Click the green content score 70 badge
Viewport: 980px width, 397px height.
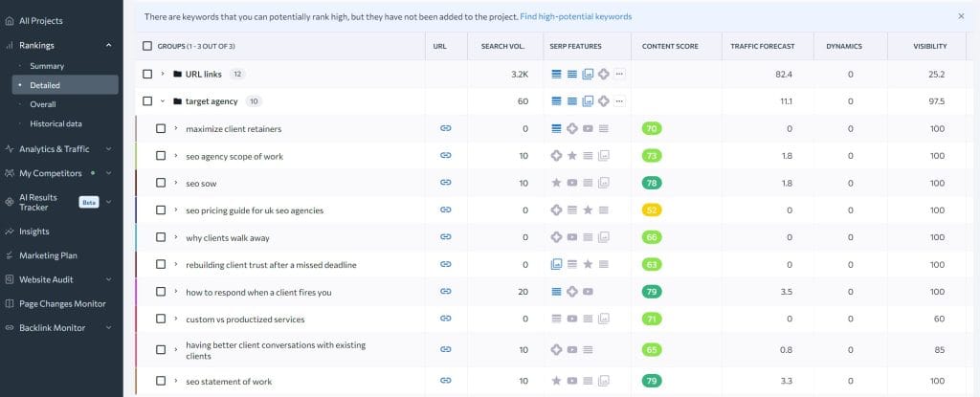(x=653, y=128)
